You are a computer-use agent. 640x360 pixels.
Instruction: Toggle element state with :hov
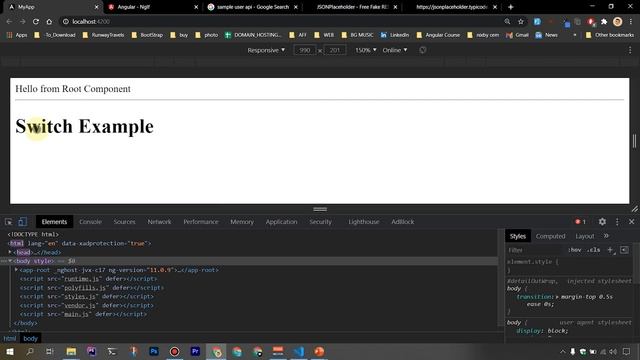[574, 250]
